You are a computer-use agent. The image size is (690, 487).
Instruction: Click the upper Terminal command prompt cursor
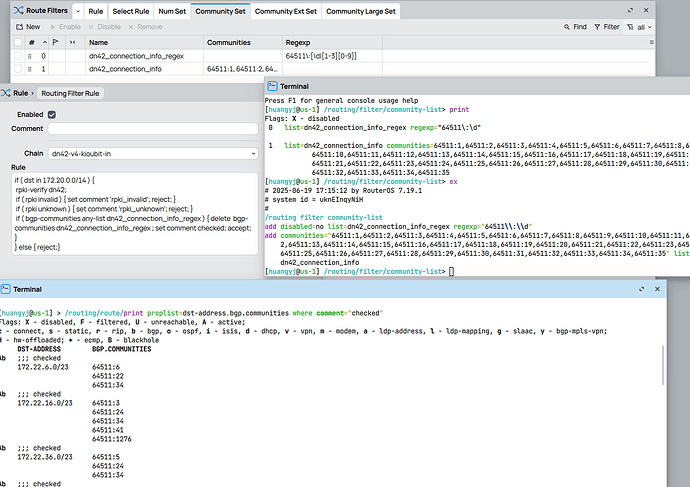coord(451,271)
